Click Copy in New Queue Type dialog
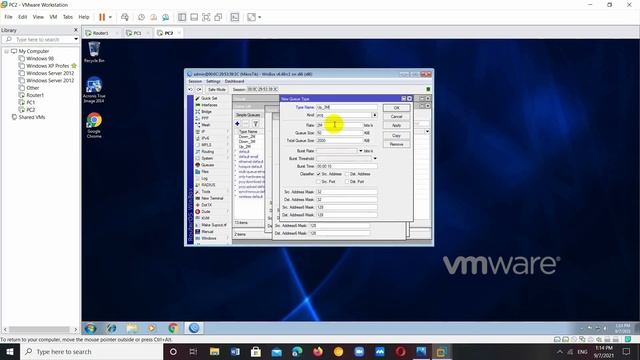 [396, 136]
